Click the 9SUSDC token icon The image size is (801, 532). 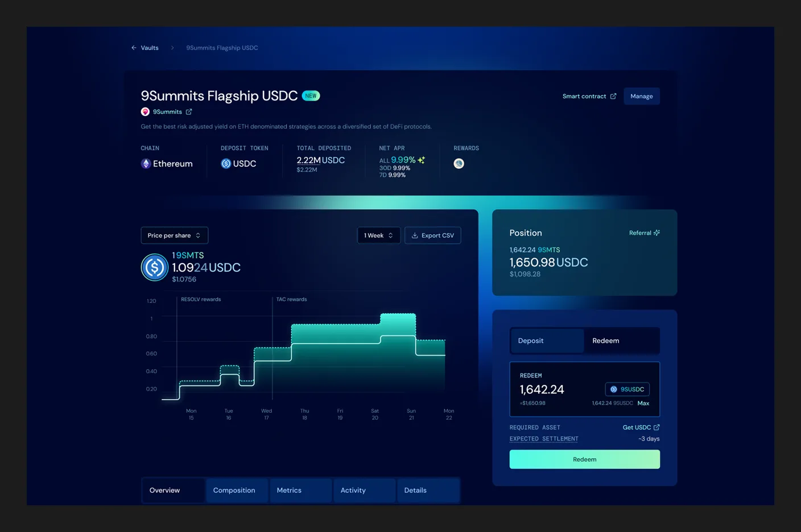[x=614, y=389]
